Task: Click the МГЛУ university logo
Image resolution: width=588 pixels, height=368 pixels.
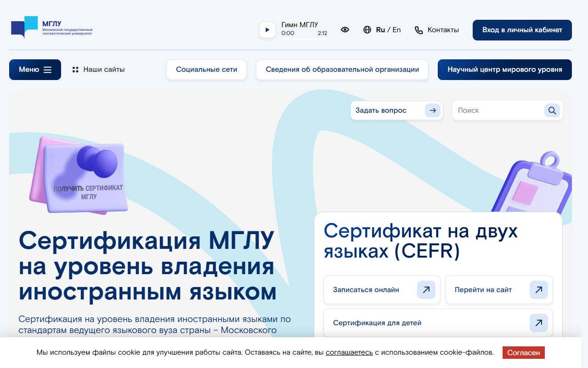Action: 52,27
